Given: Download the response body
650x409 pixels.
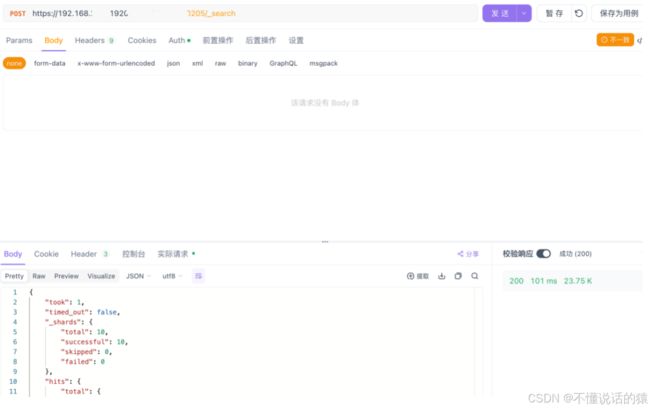Looking at the screenshot, I should click(x=441, y=276).
